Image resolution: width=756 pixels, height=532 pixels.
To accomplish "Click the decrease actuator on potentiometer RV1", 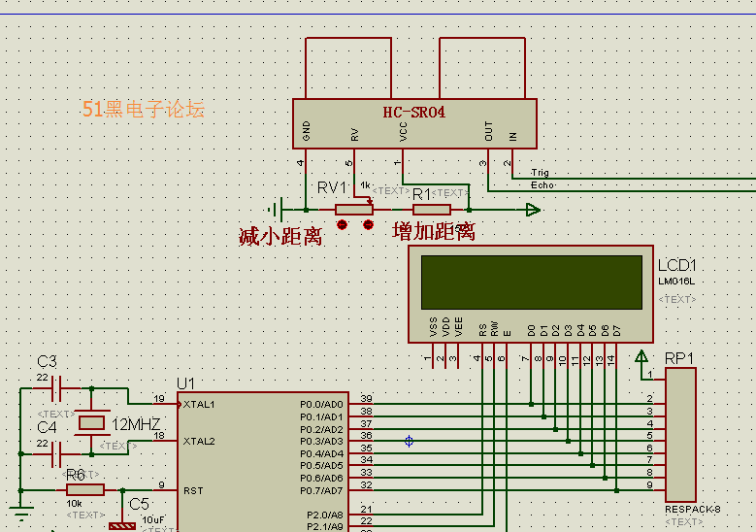I will point(342,225).
